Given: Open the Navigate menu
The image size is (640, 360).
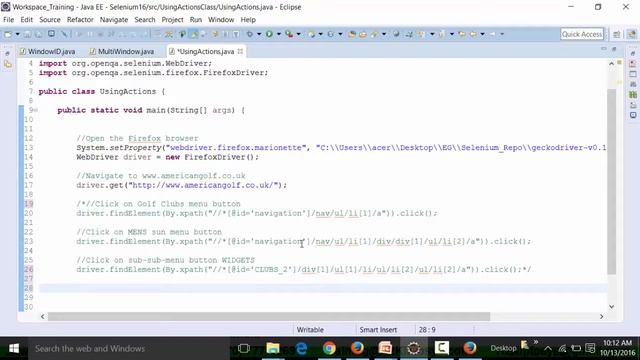Looking at the screenshot, I should pyautogui.click(x=114, y=20).
